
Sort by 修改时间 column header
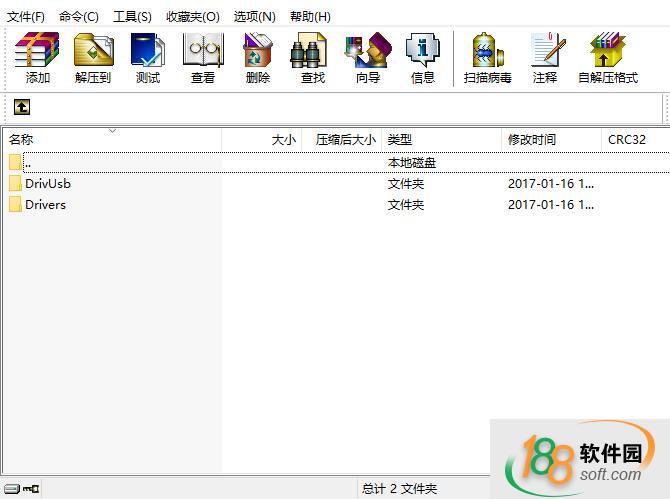(550, 140)
